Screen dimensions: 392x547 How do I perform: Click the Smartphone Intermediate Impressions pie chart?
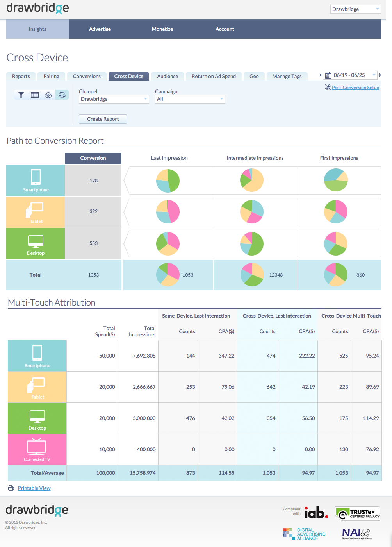click(252, 181)
